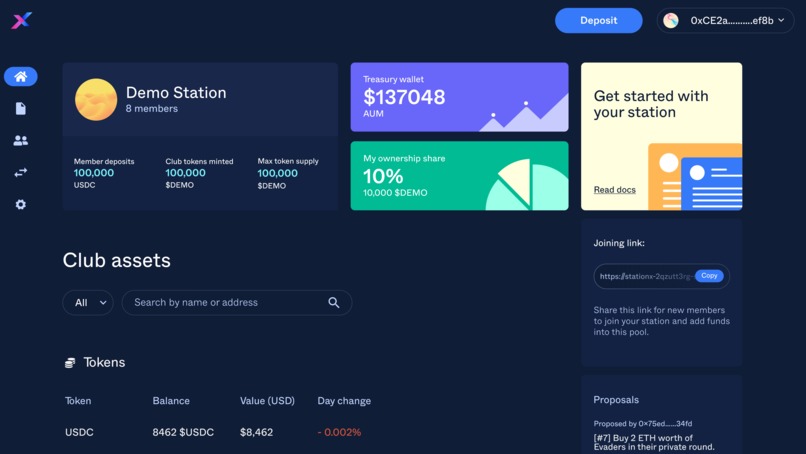This screenshot has height=454, width=806.
Task: Click the Token column header
Action: click(x=78, y=401)
